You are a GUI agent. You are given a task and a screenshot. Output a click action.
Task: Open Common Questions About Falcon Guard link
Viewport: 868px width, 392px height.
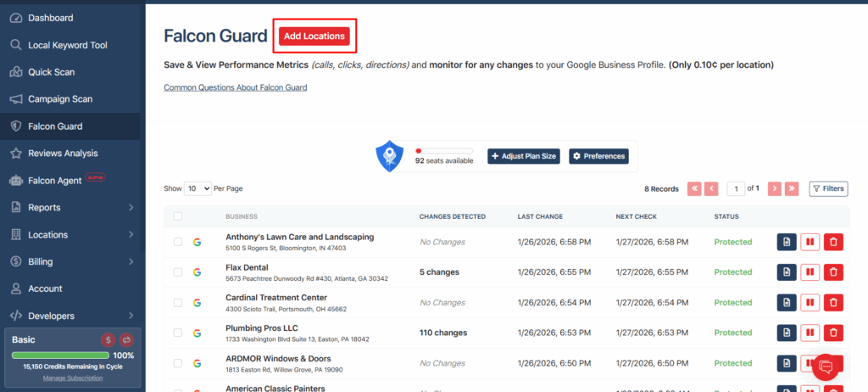(x=235, y=87)
